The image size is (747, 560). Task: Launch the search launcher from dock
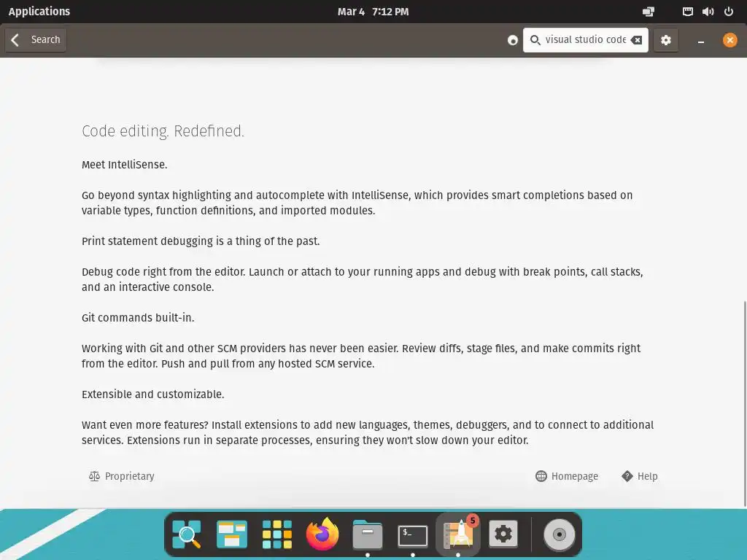(186, 534)
